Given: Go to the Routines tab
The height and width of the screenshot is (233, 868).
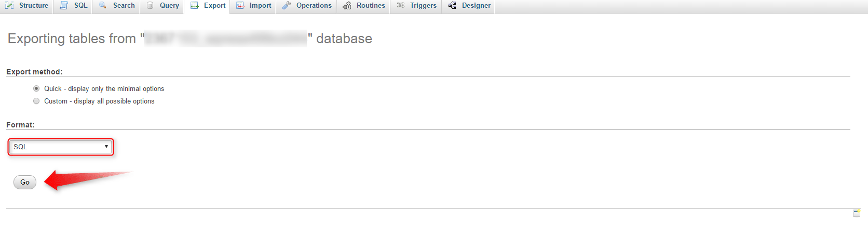Looking at the screenshot, I should (371, 5).
